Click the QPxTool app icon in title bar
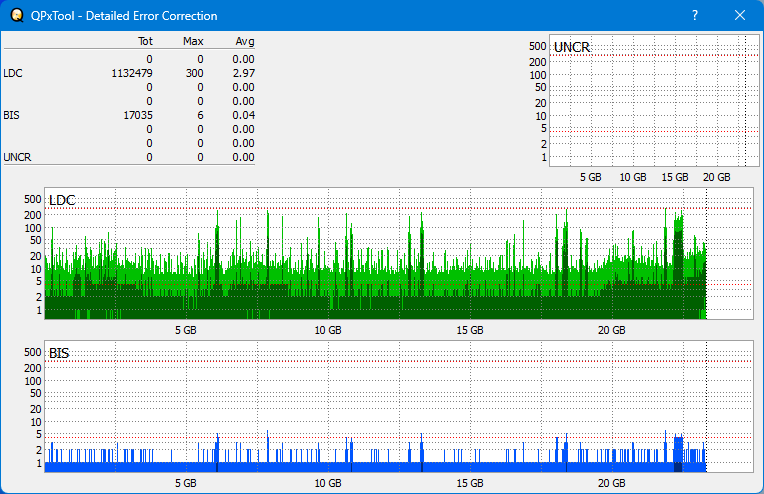The height and width of the screenshot is (494, 764). (x=17, y=16)
